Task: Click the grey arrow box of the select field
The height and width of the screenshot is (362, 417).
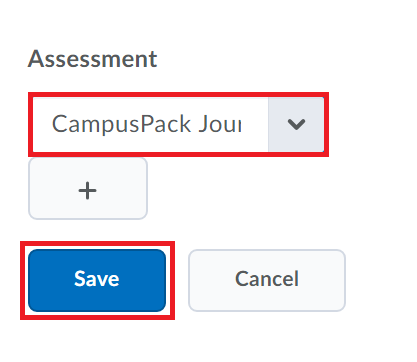Action: (x=296, y=124)
